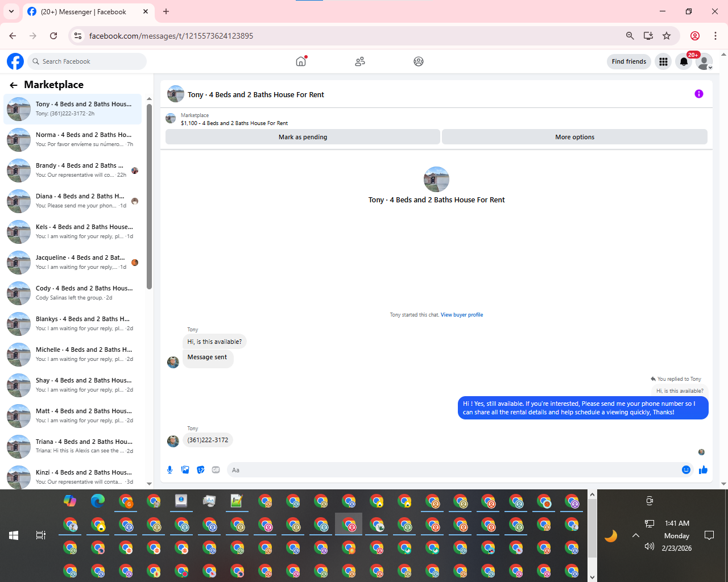Click the "$1,100 - 4 Beds and 2 Baths" listing line
This screenshot has height=582, width=728.
pyautogui.click(x=234, y=123)
